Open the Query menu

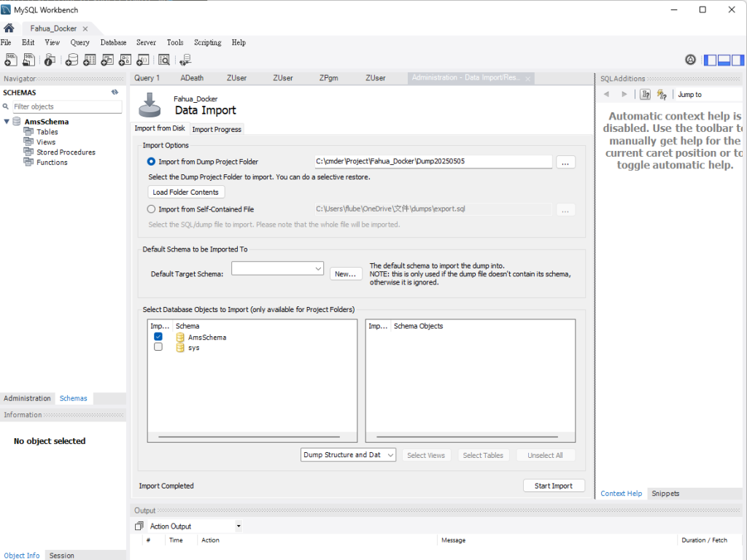click(80, 42)
